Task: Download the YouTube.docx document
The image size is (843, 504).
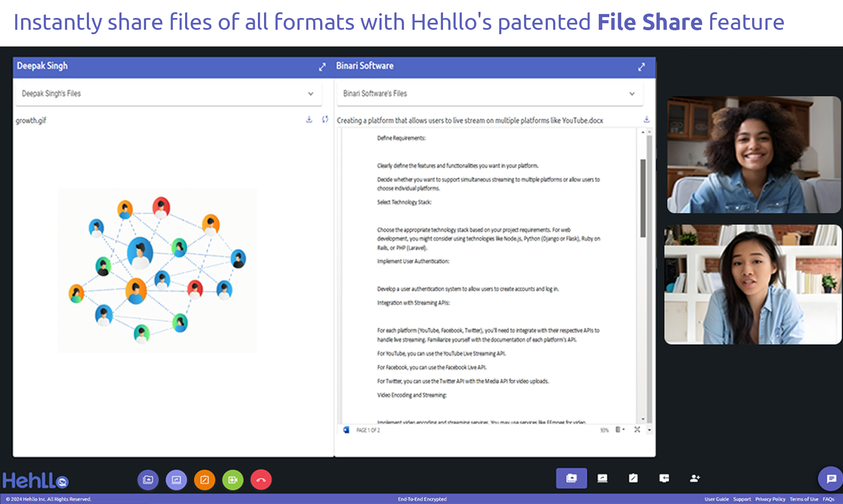Action: click(x=647, y=119)
